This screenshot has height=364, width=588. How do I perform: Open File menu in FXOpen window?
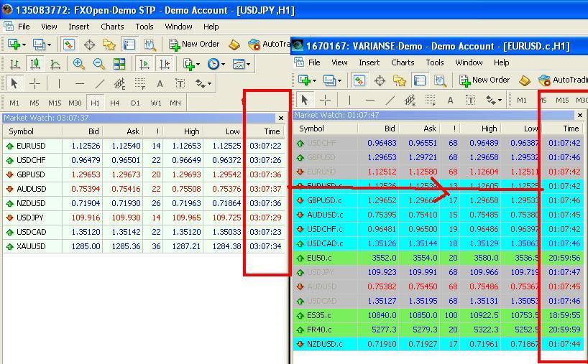24,27
